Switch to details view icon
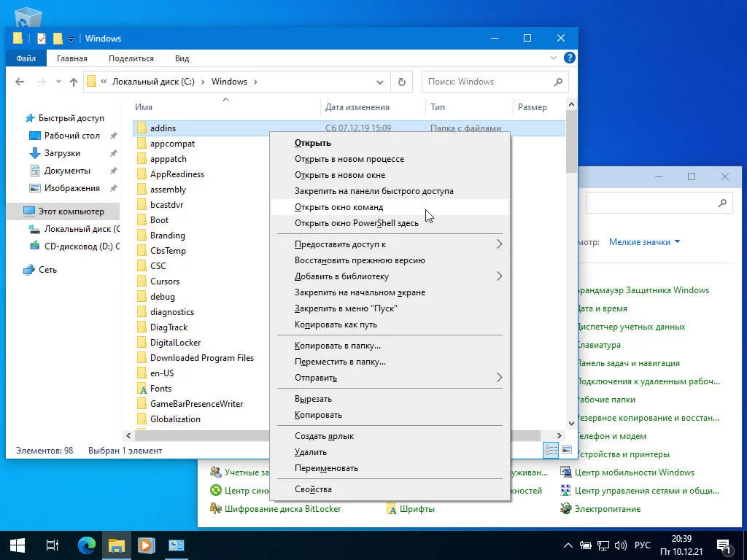This screenshot has height=560, width=747. coord(551,451)
